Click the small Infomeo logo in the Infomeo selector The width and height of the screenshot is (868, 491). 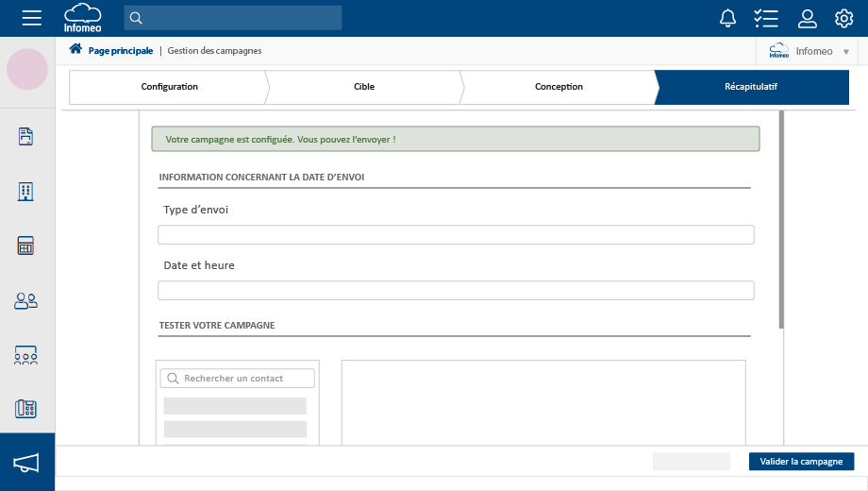(x=779, y=50)
